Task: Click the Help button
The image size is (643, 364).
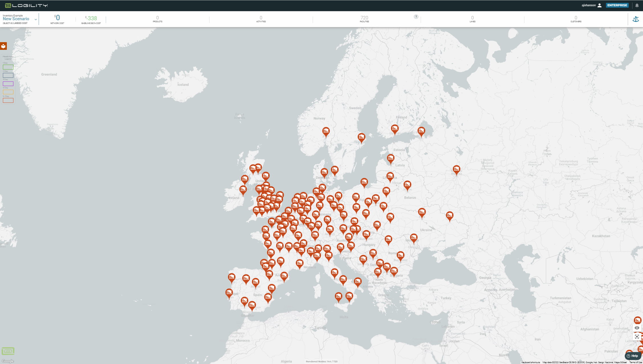Action: pos(632,356)
